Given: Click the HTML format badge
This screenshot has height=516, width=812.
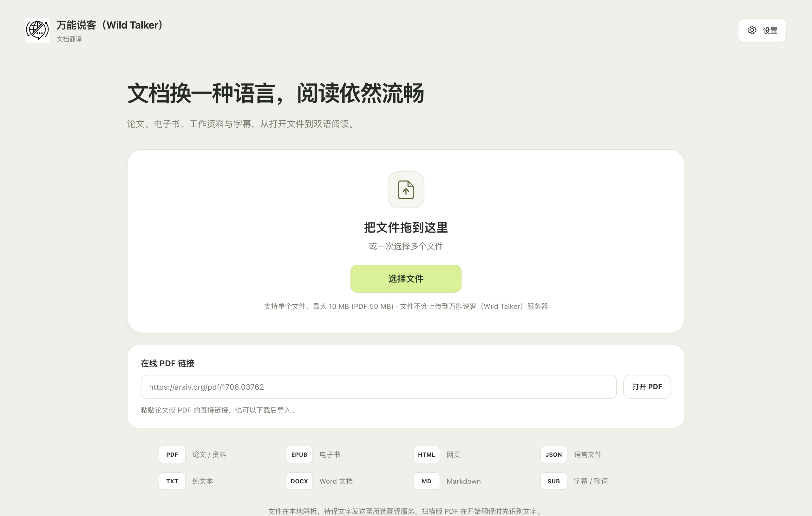Looking at the screenshot, I should point(426,454).
